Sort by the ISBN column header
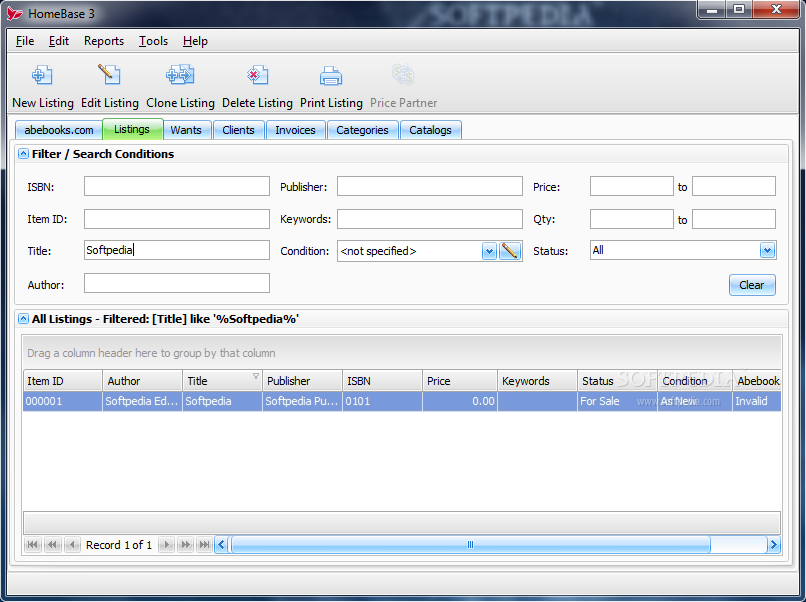 (382, 381)
